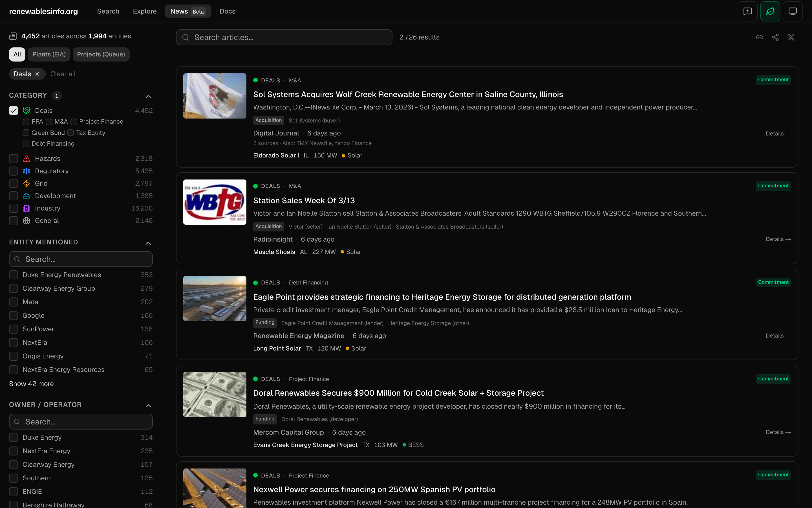The width and height of the screenshot is (812, 508).
Task: Select the Plants (EIA) tab
Action: (49, 54)
